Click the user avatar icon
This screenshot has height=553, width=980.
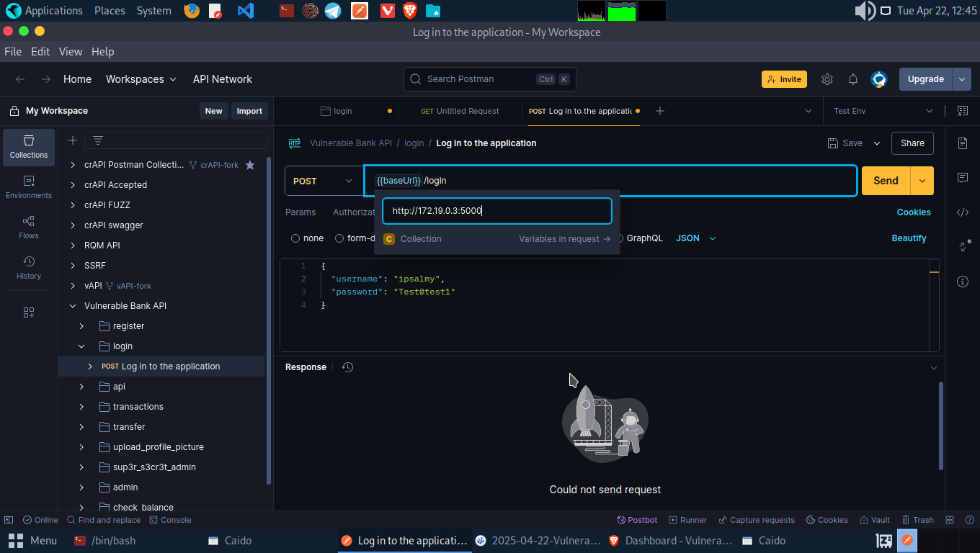coord(878,79)
